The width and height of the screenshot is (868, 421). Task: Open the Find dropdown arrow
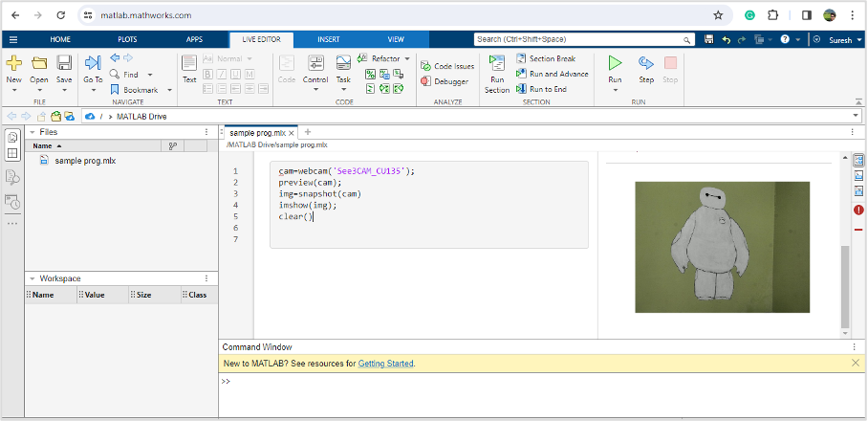(x=149, y=75)
